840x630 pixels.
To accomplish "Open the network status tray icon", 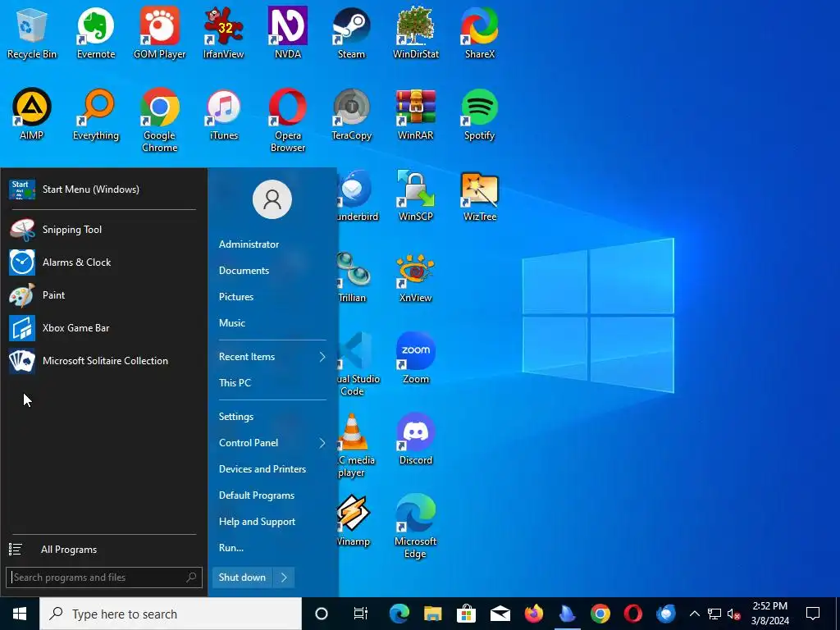I will pyautogui.click(x=714, y=614).
